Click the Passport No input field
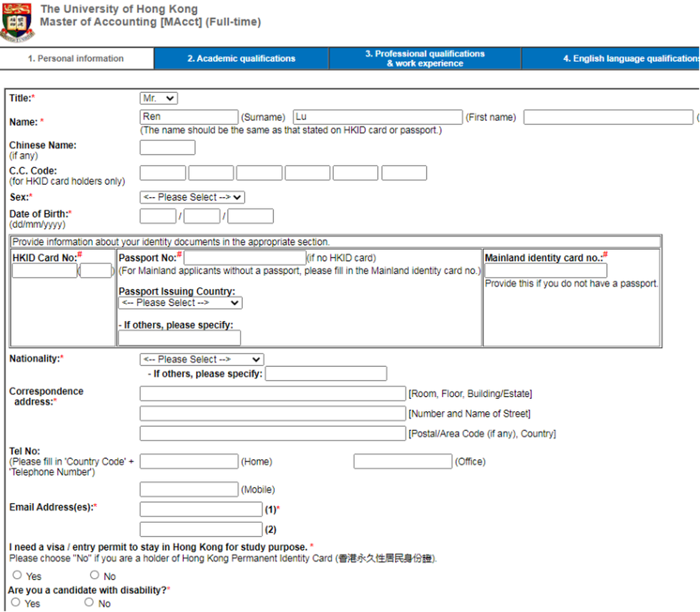700x612 pixels. (x=245, y=258)
